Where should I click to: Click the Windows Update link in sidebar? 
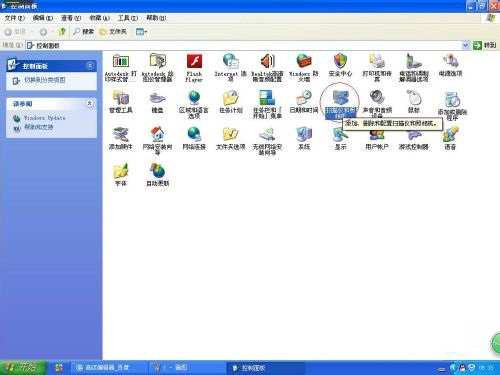(44, 118)
